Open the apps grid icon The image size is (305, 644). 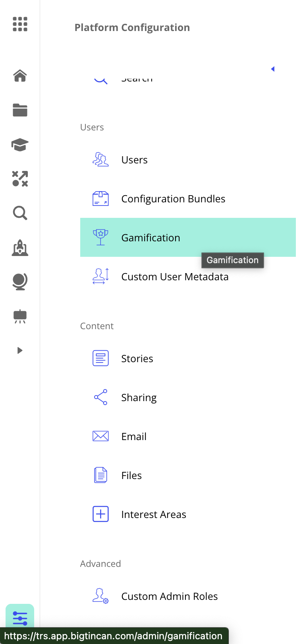click(20, 24)
